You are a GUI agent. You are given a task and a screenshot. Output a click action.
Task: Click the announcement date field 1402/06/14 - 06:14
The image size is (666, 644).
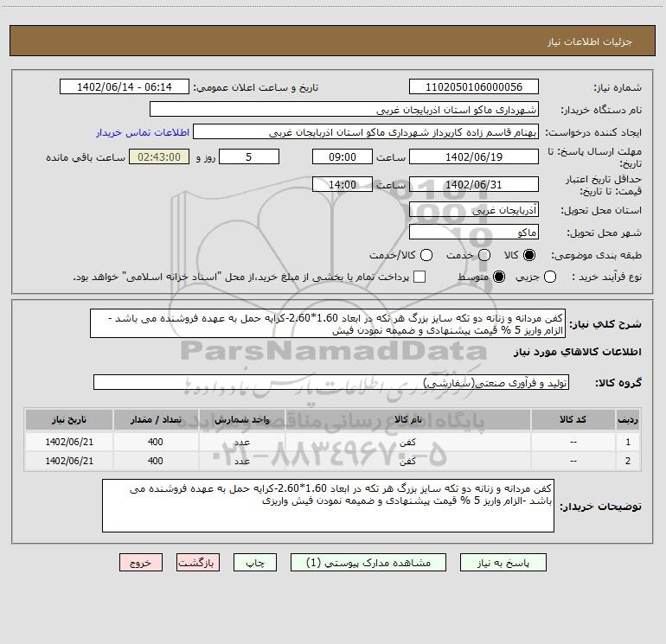(125, 86)
